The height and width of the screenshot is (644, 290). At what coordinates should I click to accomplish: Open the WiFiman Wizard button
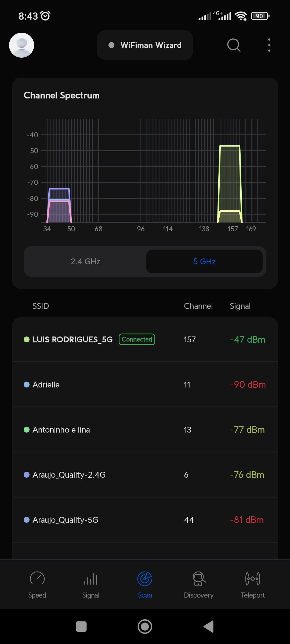[x=145, y=45]
